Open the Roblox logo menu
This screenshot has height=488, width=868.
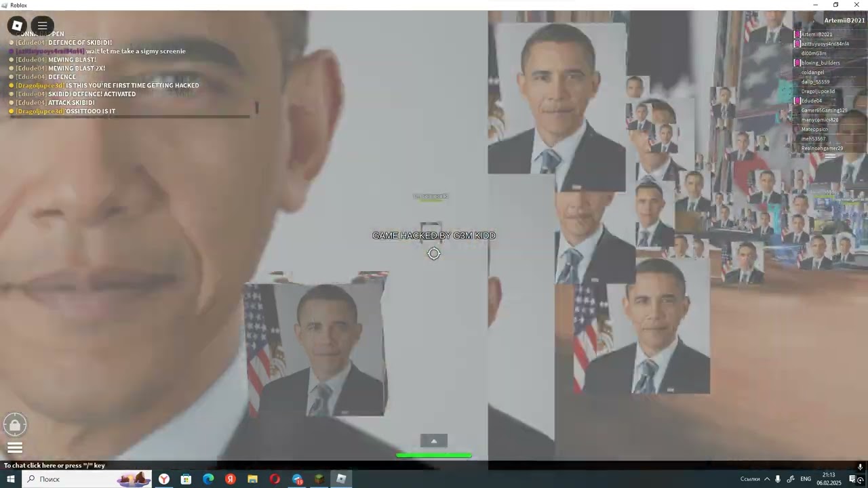coord(17,26)
